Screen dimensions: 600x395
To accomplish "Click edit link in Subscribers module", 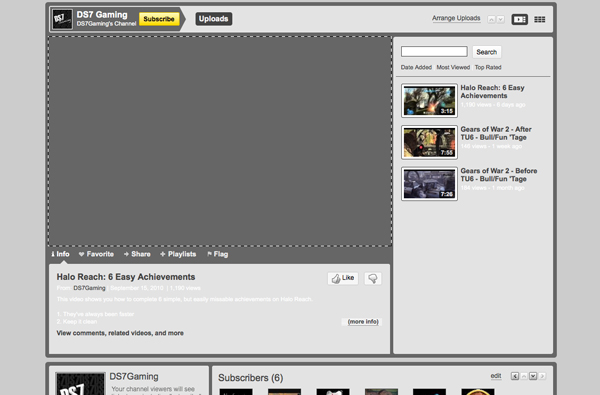I will pyautogui.click(x=496, y=376).
